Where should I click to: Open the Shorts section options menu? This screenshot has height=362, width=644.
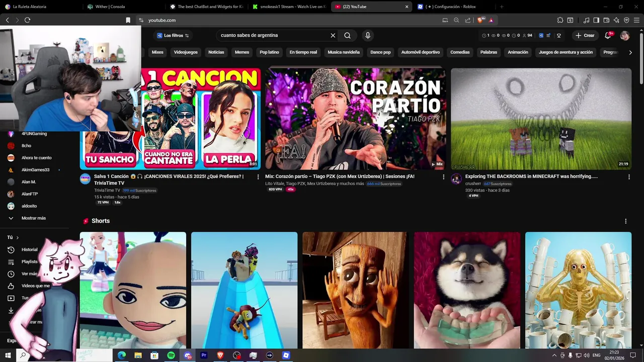(x=626, y=221)
